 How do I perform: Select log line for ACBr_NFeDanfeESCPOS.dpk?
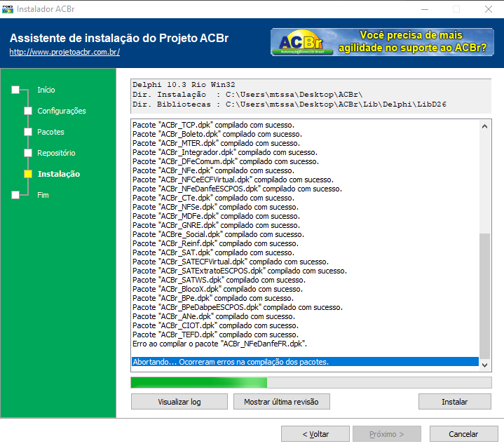[305, 189]
